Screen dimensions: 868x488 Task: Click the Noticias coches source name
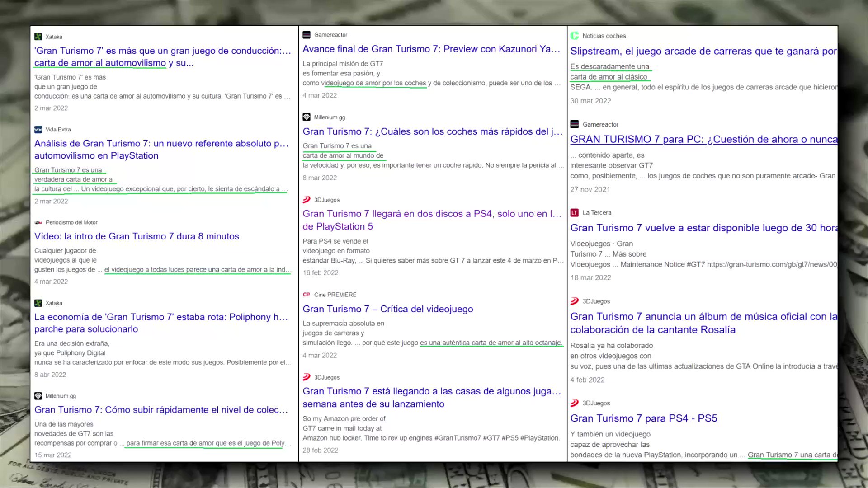click(x=604, y=36)
